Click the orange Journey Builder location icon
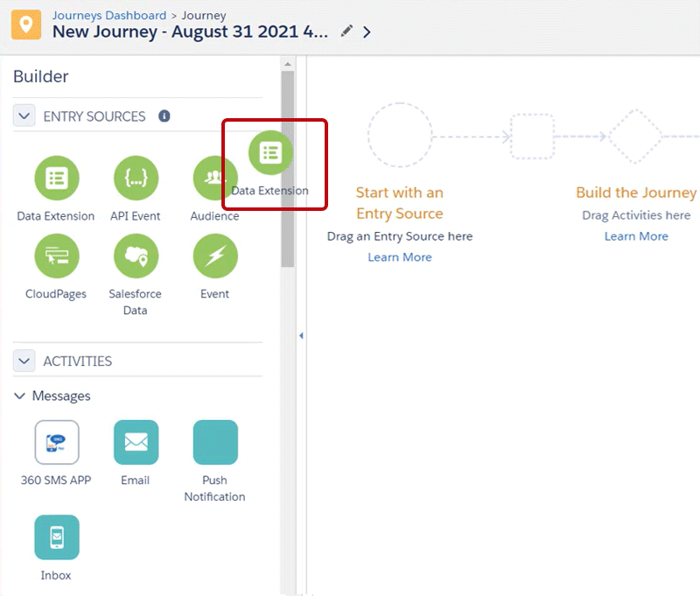This screenshot has width=700, height=596. [25, 25]
